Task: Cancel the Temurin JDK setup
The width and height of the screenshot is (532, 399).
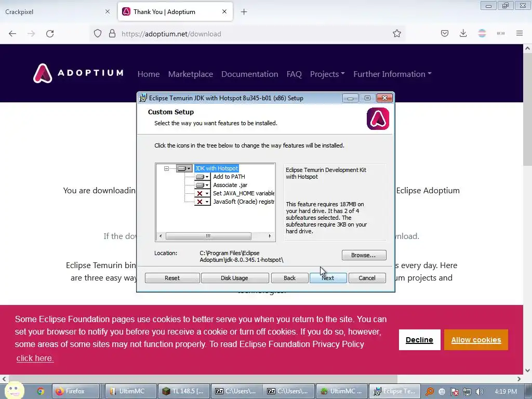Action: (367, 278)
